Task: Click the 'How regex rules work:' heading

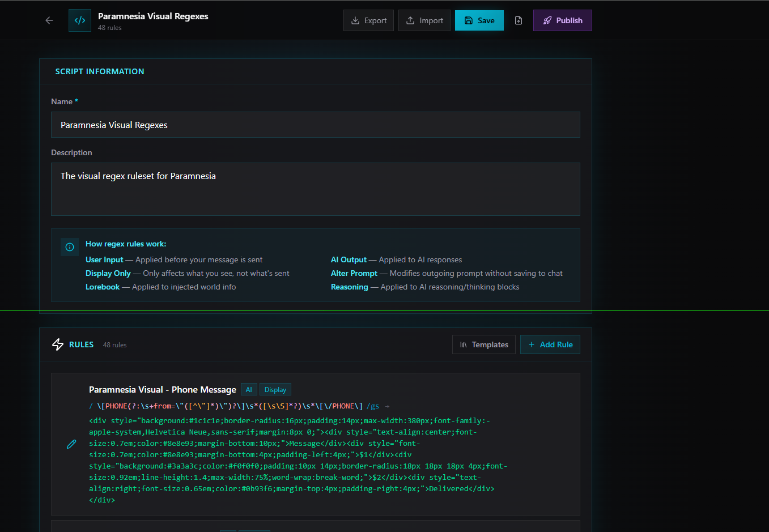Action: [126, 244]
